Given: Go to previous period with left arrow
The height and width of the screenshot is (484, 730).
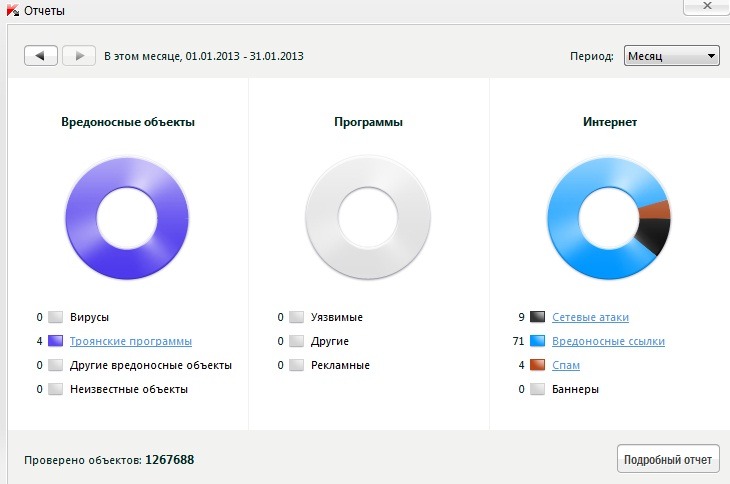Looking at the screenshot, I should tap(40, 56).
